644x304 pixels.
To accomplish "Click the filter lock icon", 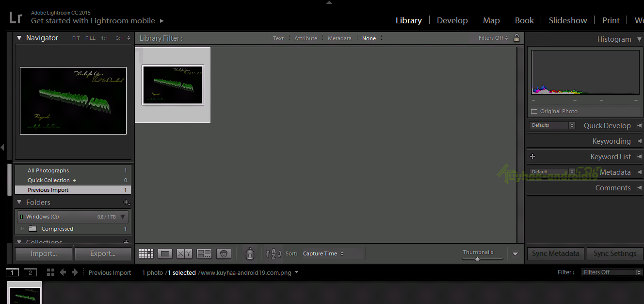I will tap(516, 38).
